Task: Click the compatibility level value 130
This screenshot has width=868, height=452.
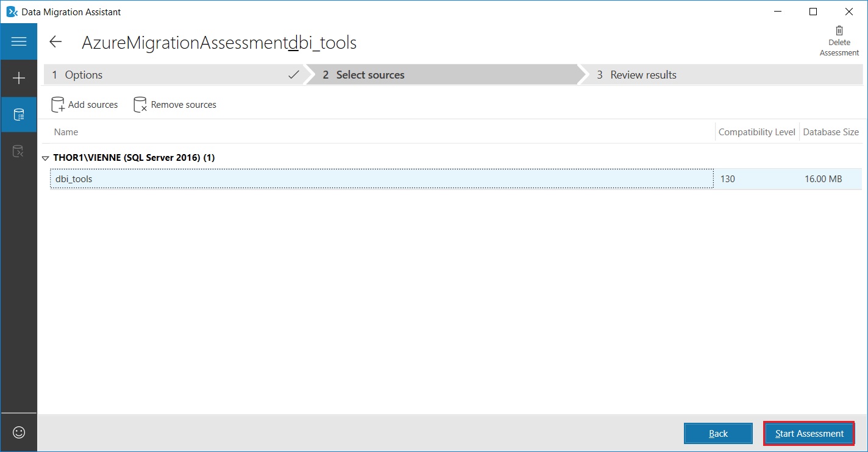Action: [x=728, y=179]
